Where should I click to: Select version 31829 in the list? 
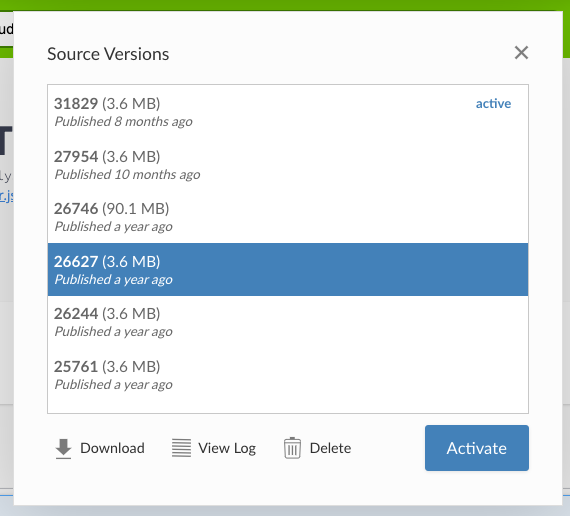coord(288,112)
